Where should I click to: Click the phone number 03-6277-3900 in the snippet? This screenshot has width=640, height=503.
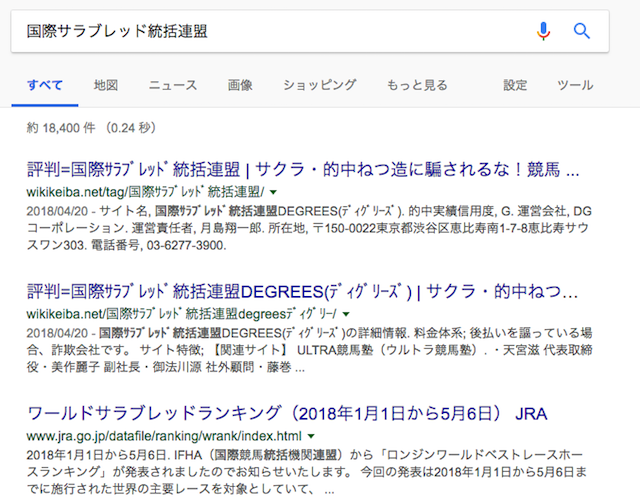point(186,245)
